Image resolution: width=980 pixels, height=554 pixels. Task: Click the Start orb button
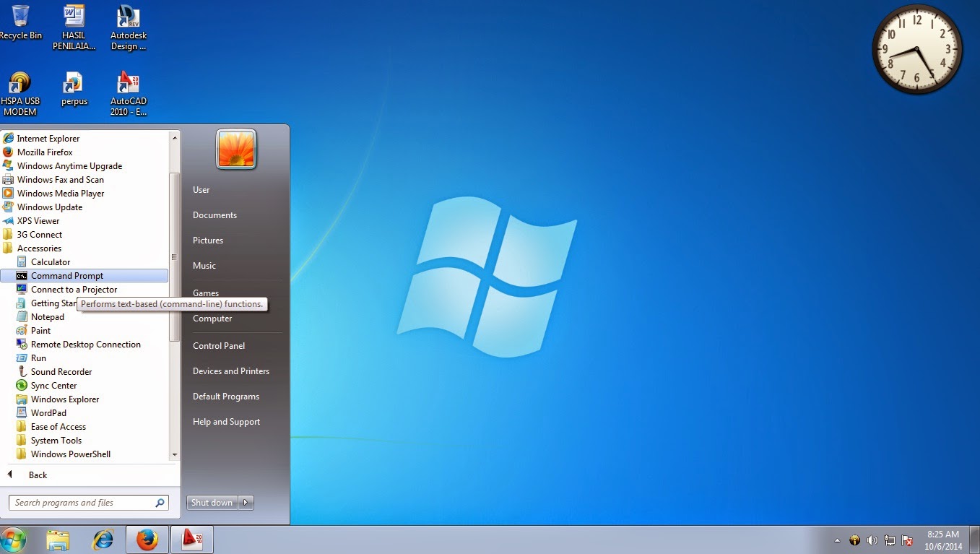13,540
